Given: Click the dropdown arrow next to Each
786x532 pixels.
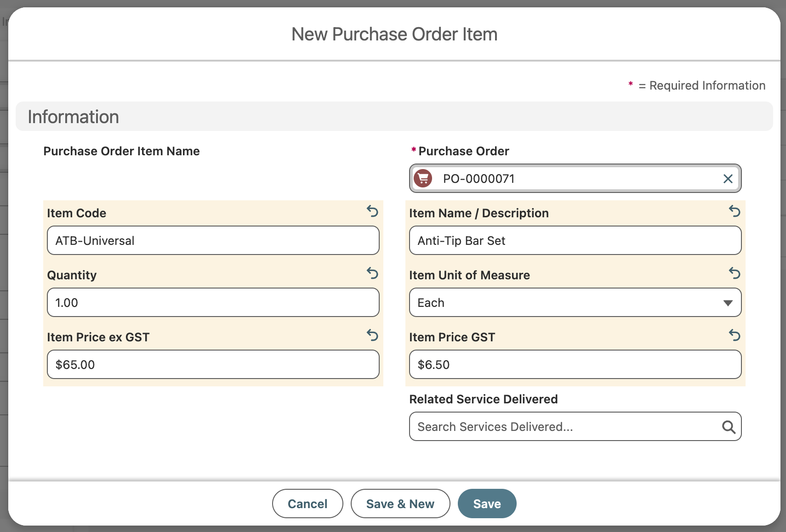Looking at the screenshot, I should [728, 303].
